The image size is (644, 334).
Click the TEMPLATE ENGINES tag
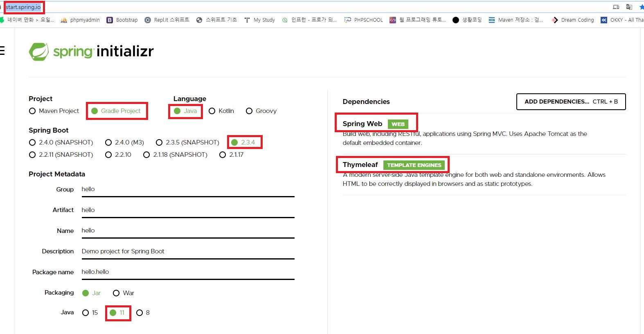[x=414, y=165]
